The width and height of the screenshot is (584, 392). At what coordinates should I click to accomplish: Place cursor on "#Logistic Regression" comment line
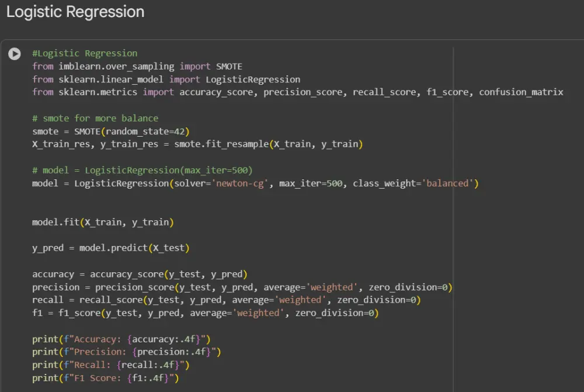point(85,54)
